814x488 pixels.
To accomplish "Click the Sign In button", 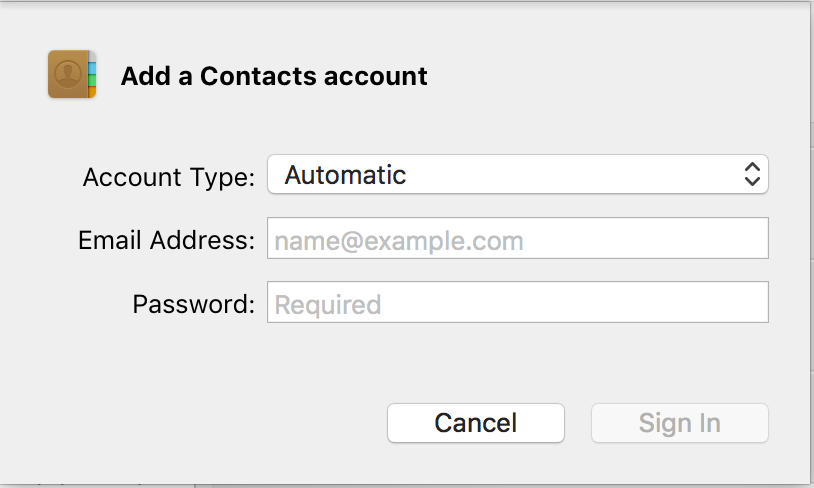I will 680,423.
